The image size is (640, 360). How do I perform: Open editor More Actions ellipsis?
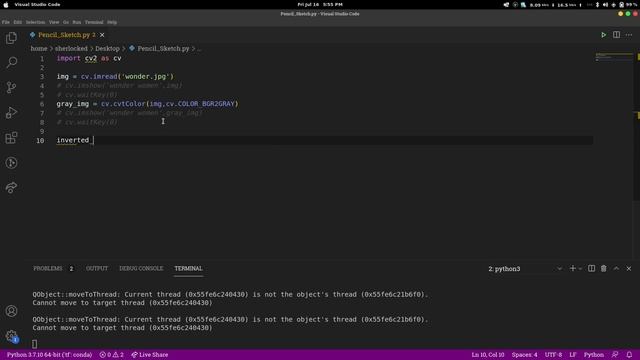(629, 35)
